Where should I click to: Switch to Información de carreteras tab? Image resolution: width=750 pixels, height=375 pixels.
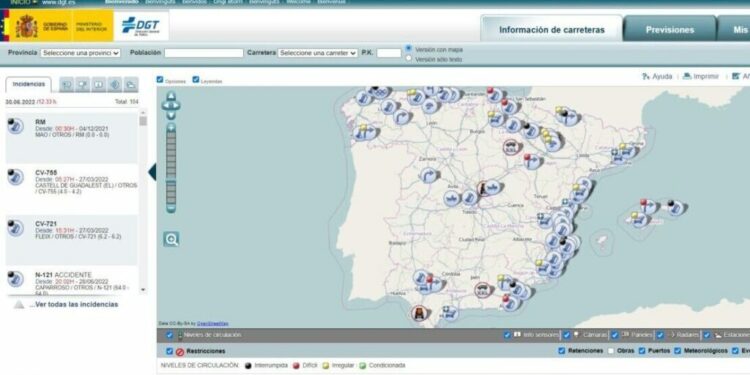point(551,29)
